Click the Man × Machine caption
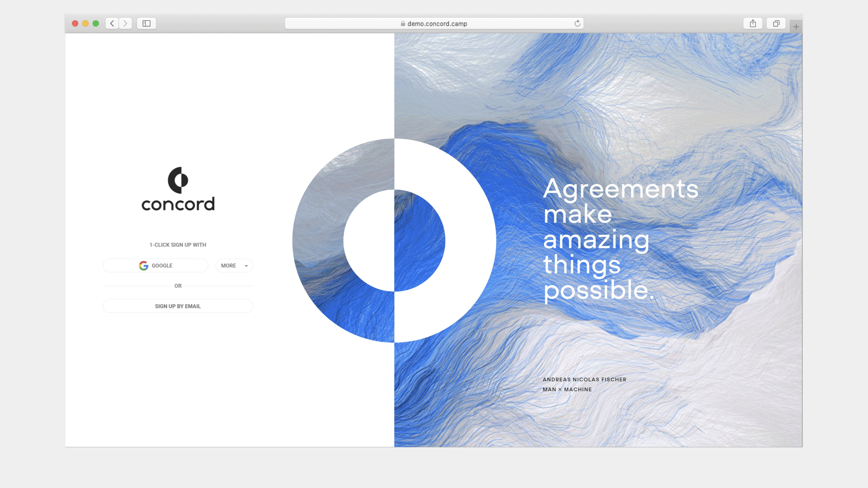This screenshot has width=868, height=488. 567,389
